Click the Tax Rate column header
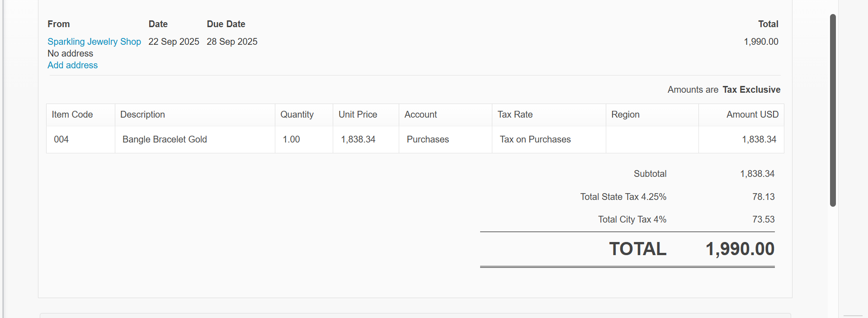The width and height of the screenshot is (868, 318). coord(515,114)
